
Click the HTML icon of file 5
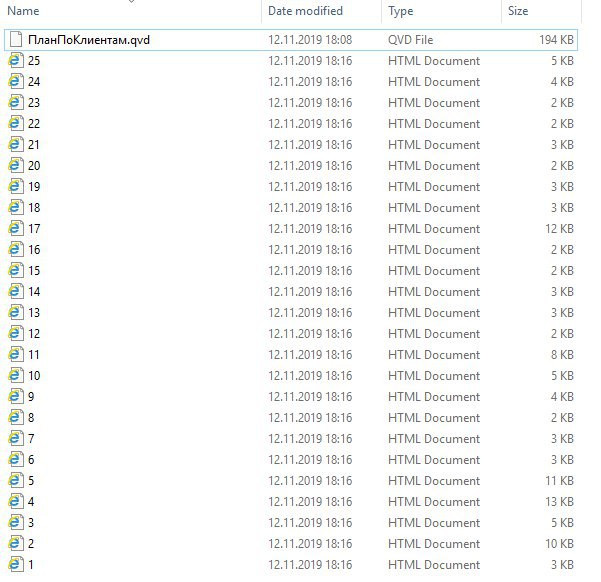coord(16,480)
